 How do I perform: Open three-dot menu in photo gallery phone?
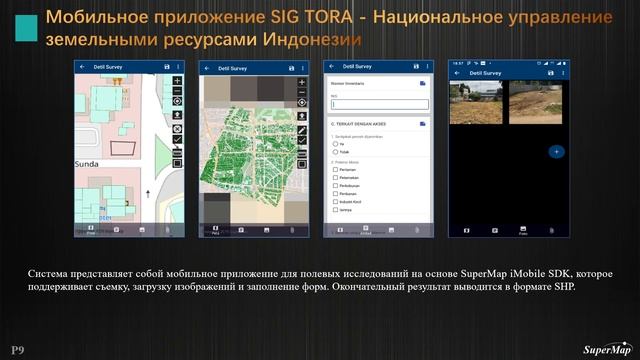[x=563, y=73]
